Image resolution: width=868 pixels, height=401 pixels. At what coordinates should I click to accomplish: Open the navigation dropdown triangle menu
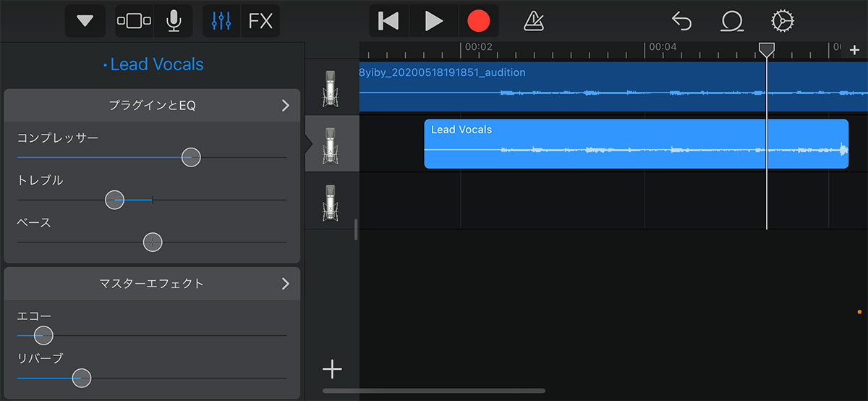tap(85, 21)
